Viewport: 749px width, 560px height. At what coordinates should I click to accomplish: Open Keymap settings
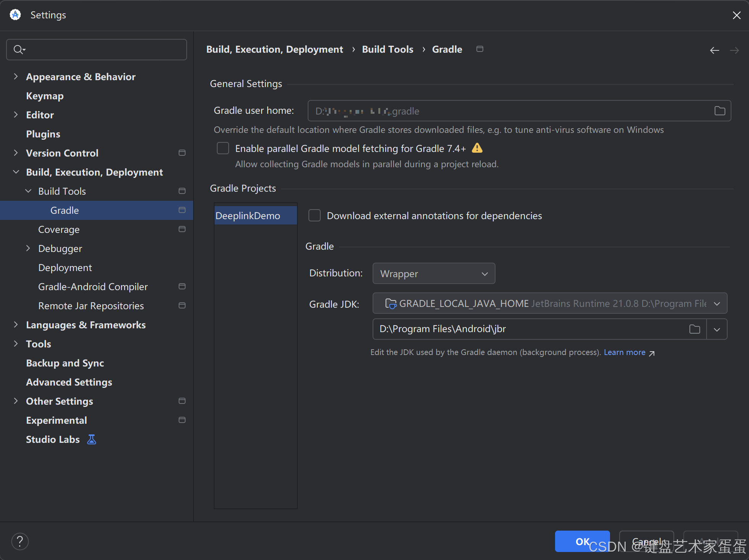pyautogui.click(x=45, y=96)
